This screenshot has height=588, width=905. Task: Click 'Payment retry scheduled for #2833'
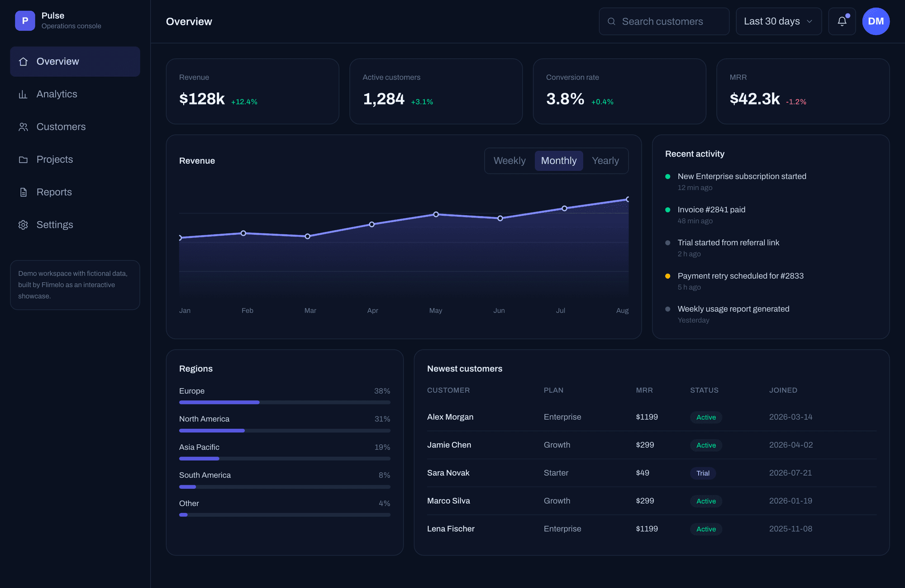click(741, 276)
